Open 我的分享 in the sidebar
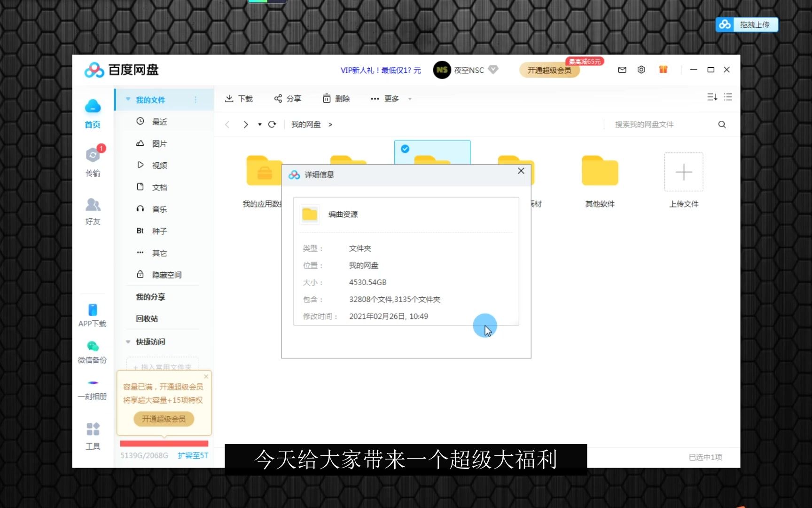This screenshot has height=508, width=812. click(150, 297)
